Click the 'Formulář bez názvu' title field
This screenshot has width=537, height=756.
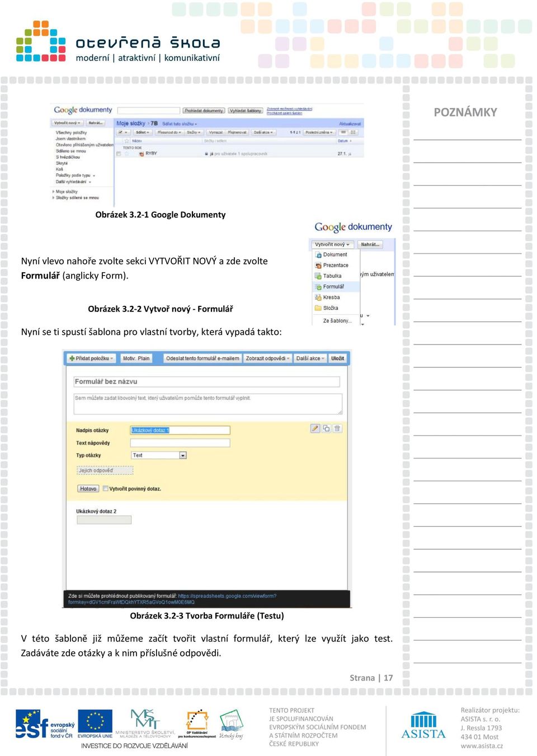207,382
